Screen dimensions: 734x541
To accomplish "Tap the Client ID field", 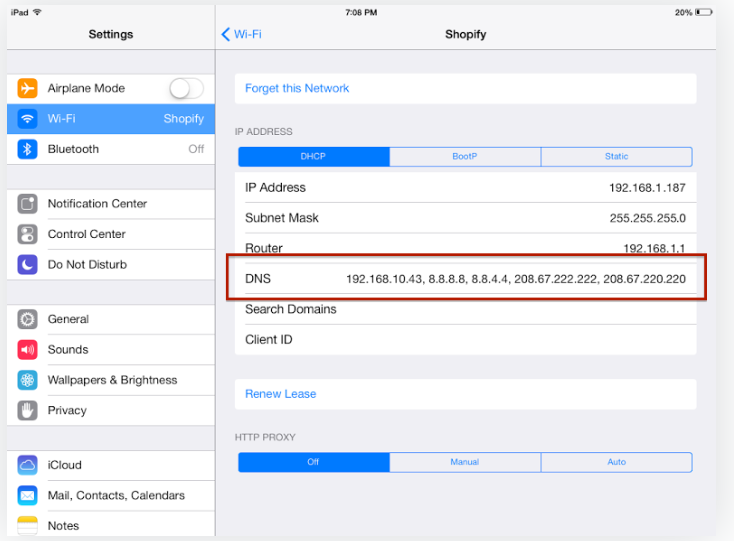I will tap(465, 340).
